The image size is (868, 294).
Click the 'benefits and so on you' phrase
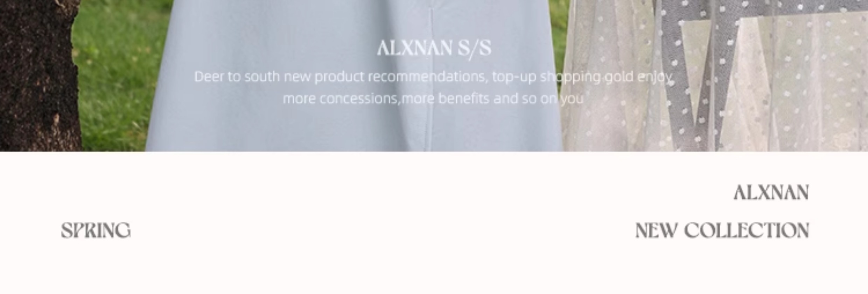[511, 99]
